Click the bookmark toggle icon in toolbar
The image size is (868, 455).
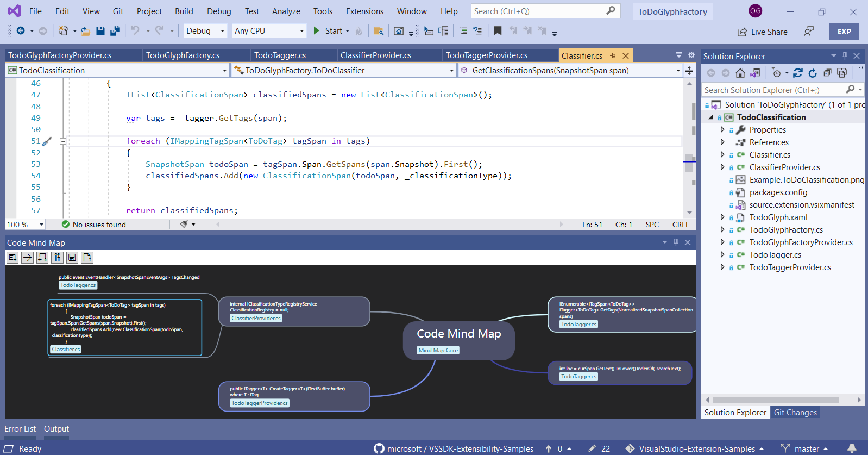pyautogui.click(x=498, y=31)
